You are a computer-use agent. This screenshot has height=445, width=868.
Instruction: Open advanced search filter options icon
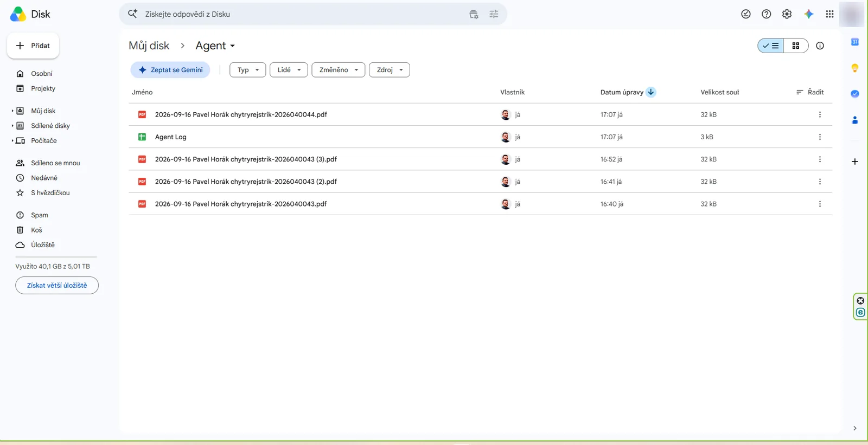pos(494,14)
